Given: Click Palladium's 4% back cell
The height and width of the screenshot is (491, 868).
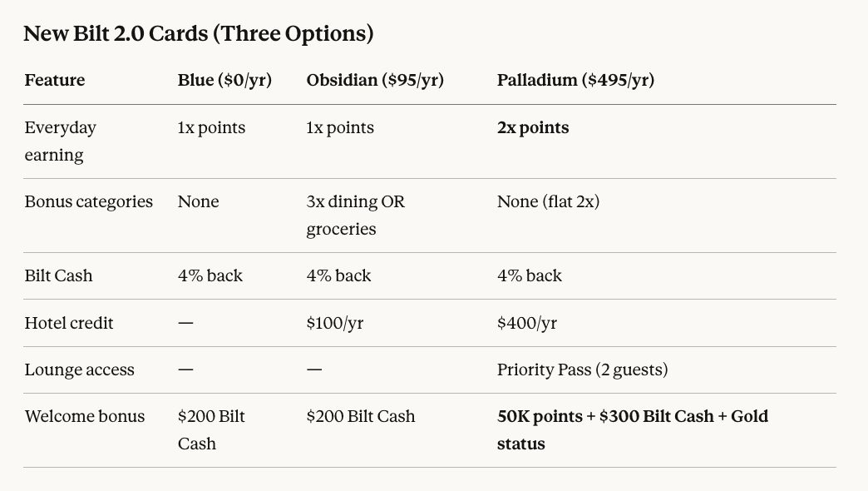Looking at the screenshot, I should tap(530, 276).
